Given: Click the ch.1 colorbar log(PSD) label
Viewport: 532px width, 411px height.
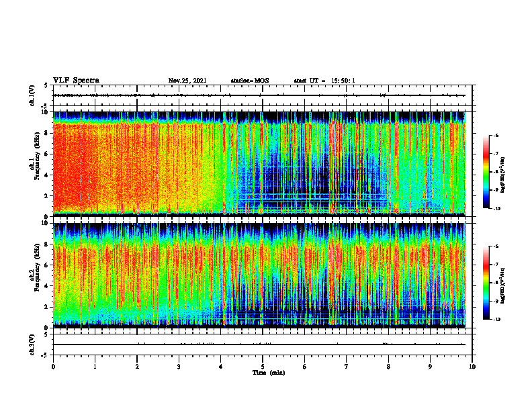Looking at the screenshot, I should click(x=504, y=175).
